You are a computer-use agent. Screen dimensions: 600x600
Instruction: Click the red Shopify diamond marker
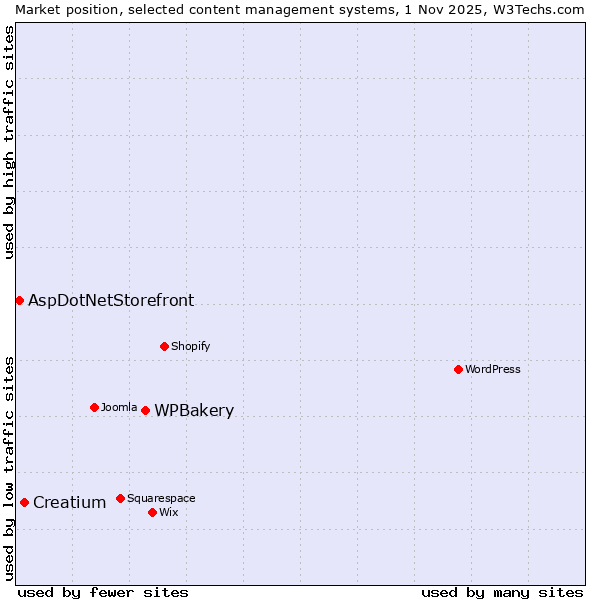pyautogui.click(x=164, y=346)
